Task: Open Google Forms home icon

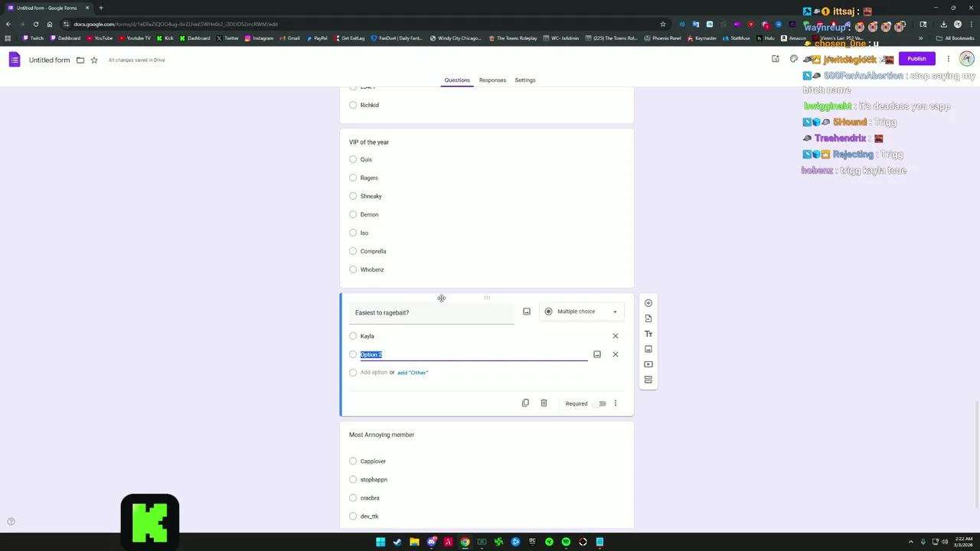Action: click(14, 60)
